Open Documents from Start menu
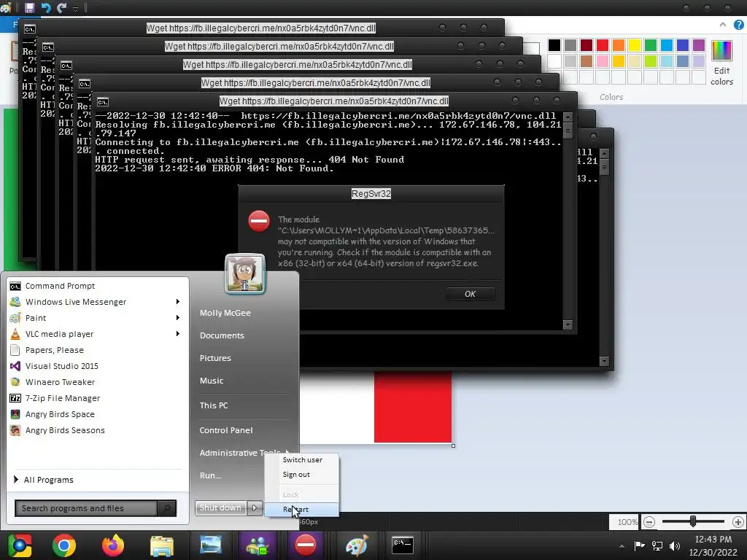 tap(222, 335)
